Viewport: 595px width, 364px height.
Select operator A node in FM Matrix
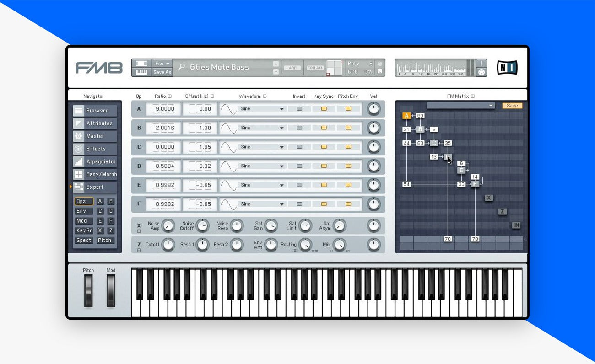(x=406, y=116)
